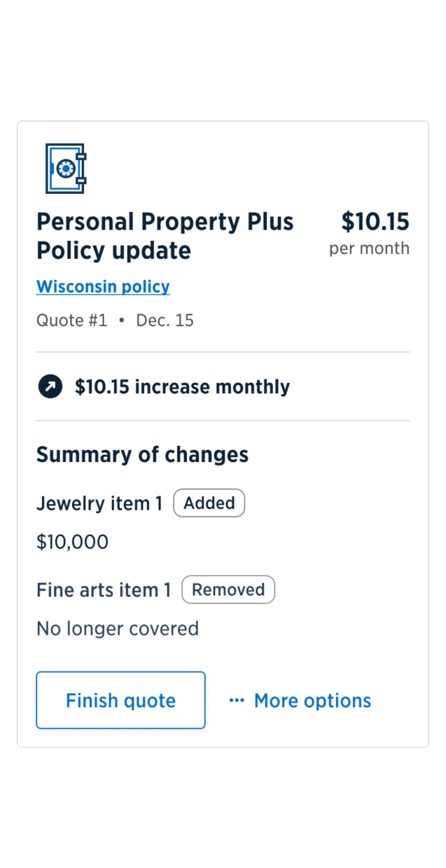
Task: Click the Quote #1 text
Action: [71, 321]
